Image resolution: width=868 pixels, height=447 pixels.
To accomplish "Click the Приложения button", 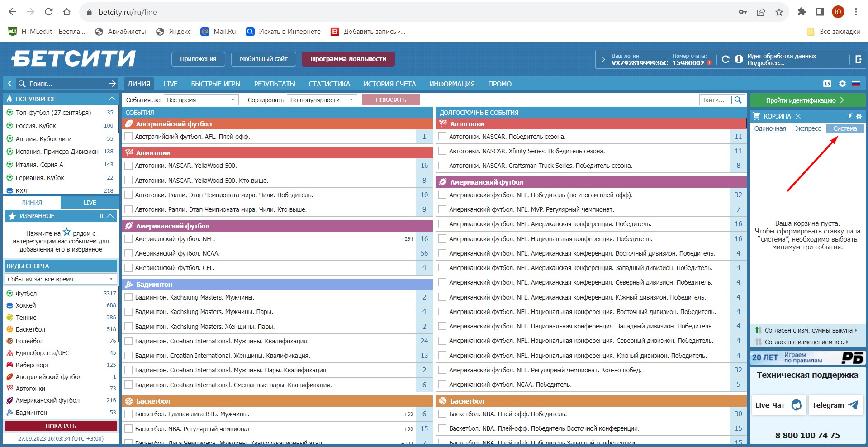I will [x=198, y=59].
